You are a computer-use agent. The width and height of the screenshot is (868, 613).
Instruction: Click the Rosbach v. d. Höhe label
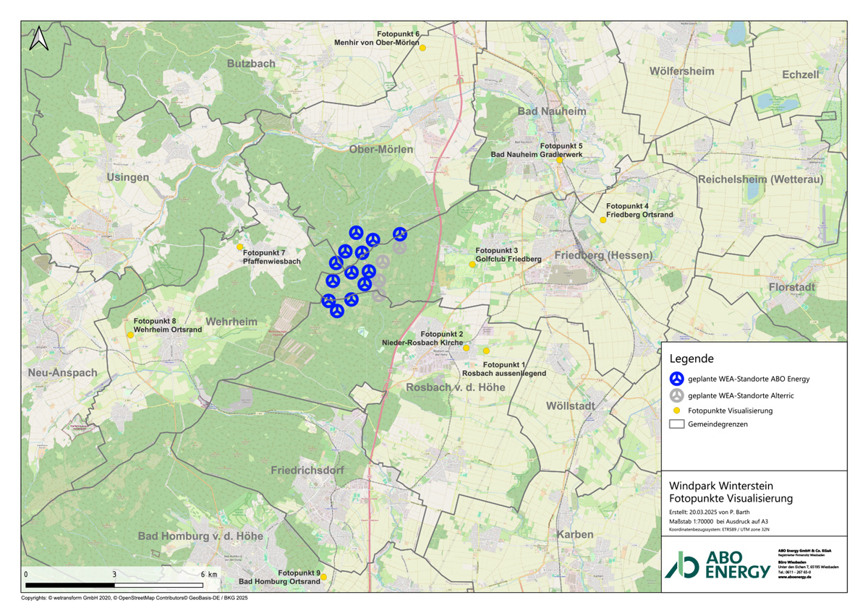[456, 388]
